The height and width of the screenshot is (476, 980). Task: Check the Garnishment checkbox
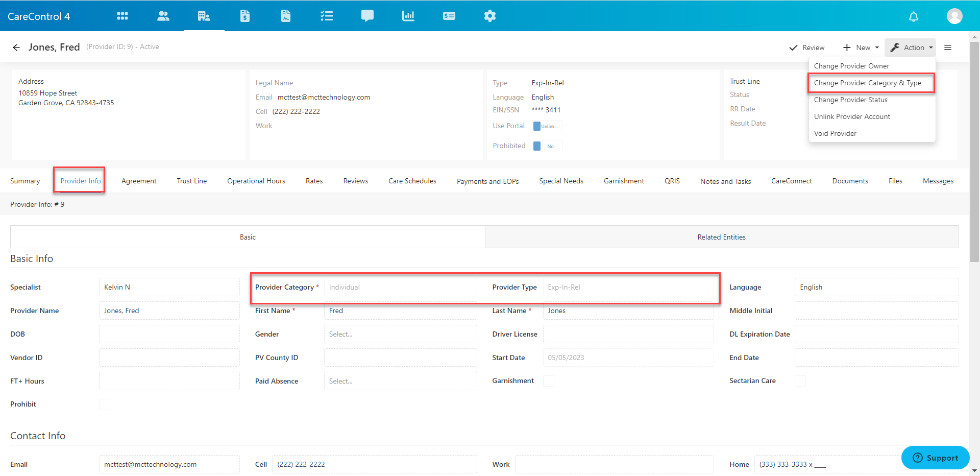click(549, 381)
